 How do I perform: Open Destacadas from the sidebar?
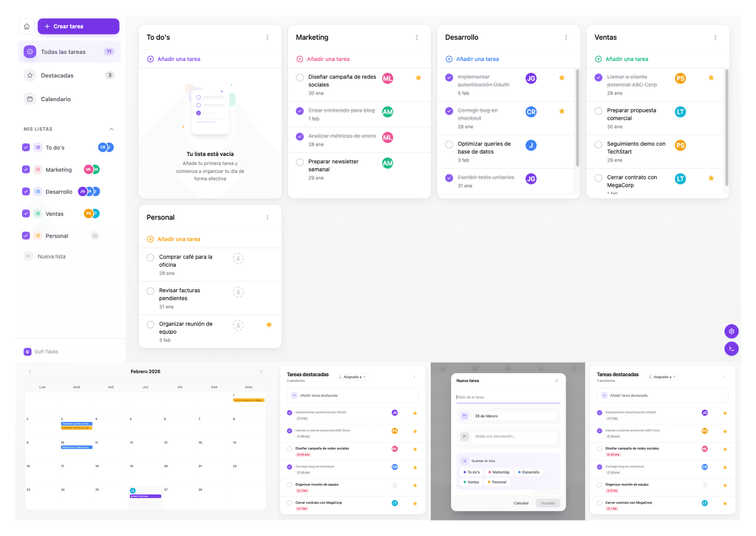click(55, 75)
